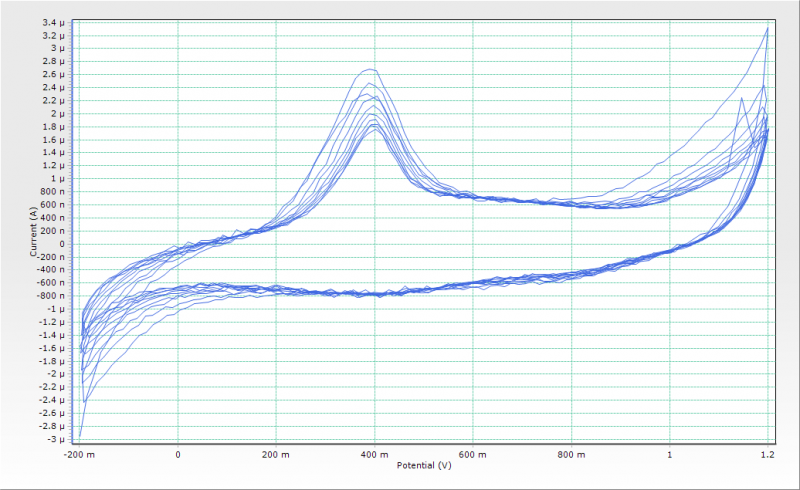The image size is (800, 490).
Task: Click the '200 m' x-axis tick label
Action: [276, 454]
